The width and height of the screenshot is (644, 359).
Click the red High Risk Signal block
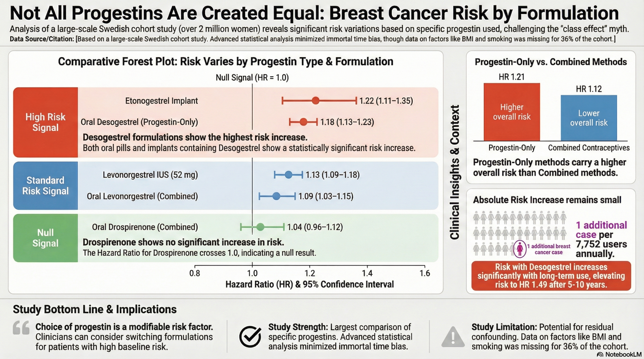click(x=46, y=122)
